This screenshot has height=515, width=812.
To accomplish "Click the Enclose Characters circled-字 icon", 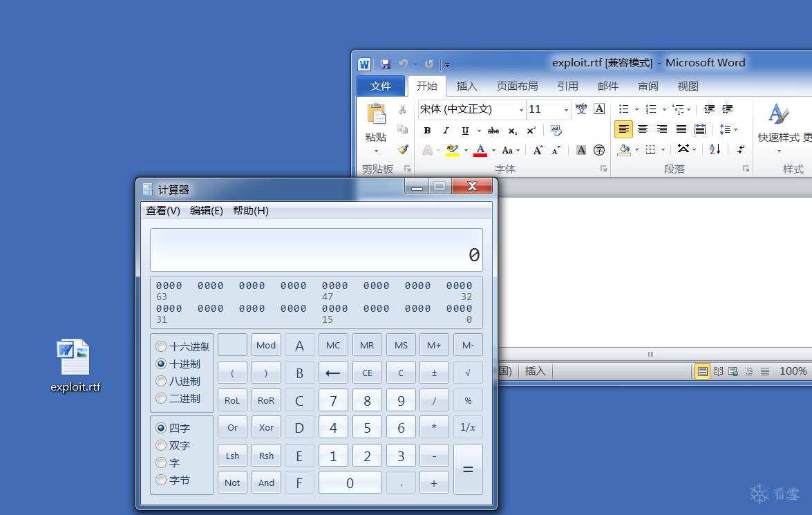I will (x=599, y=150).
